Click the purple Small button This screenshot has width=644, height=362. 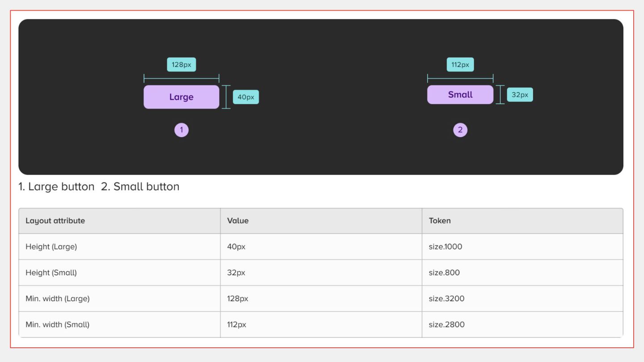pyautogui.click(x=460, y=95)
